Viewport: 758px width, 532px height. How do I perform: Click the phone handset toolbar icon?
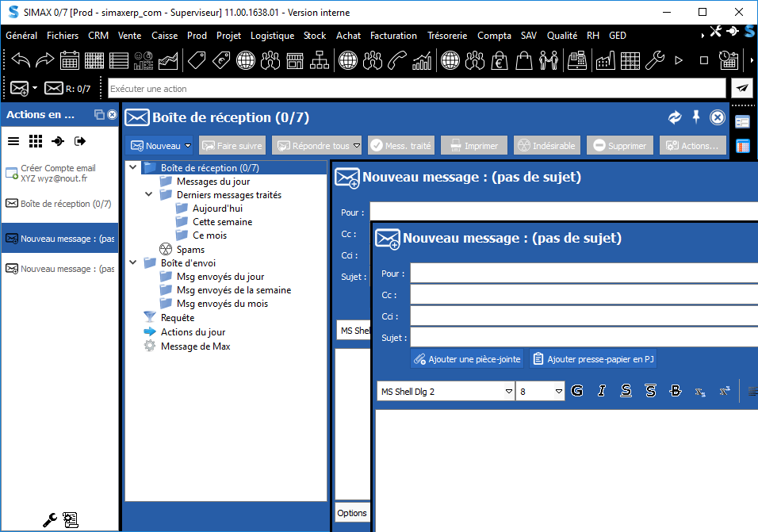(x=396, y=60)
